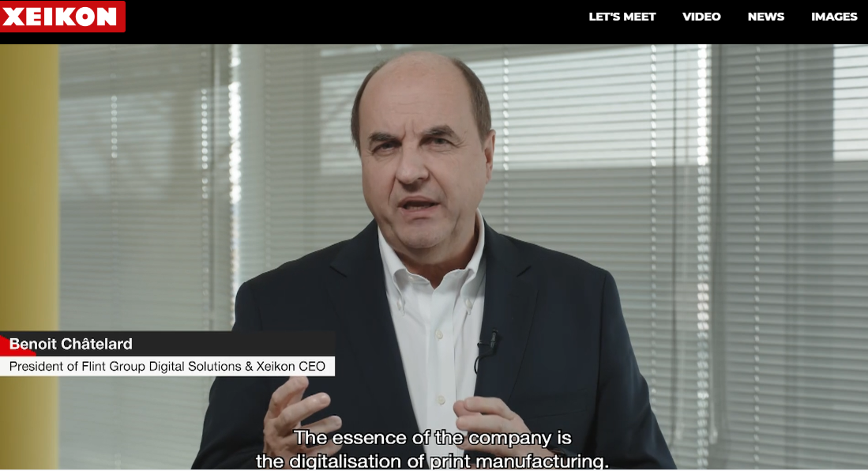Click the subtitle line "The essence of the company is"
868x475 pixels.
click(x=432, y=437)
